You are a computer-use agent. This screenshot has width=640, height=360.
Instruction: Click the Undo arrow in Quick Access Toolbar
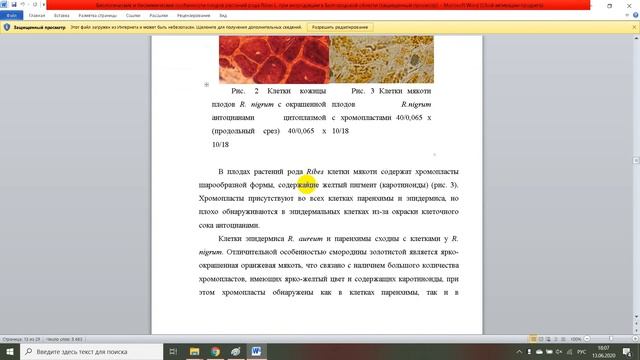(x=23, y=4)
